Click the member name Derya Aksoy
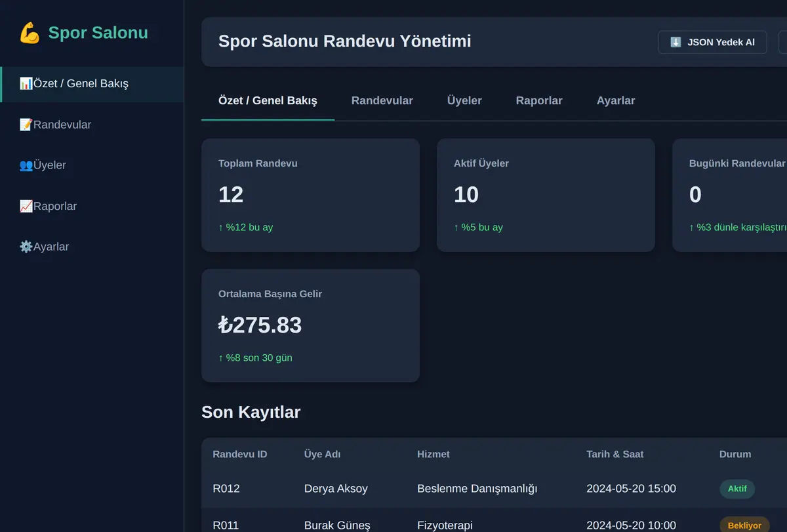 coord(336,489)
